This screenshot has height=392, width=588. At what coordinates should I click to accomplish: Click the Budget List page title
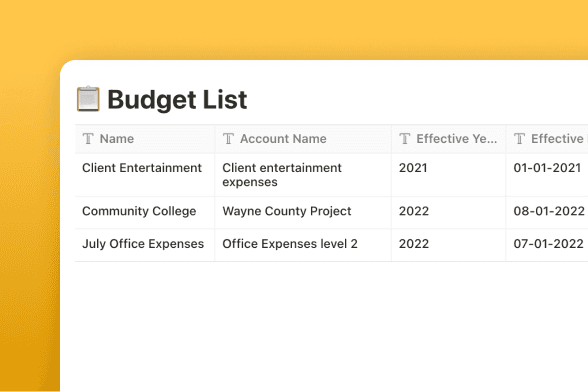177,100
